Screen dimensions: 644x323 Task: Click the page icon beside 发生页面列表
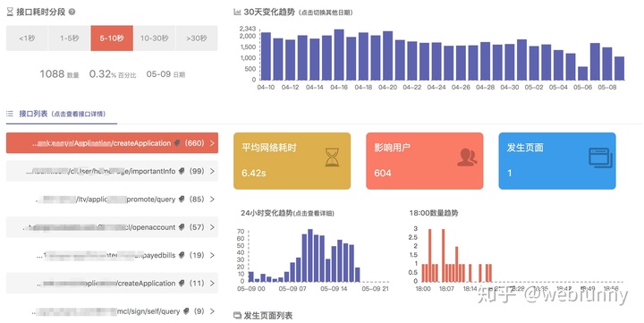237,315
